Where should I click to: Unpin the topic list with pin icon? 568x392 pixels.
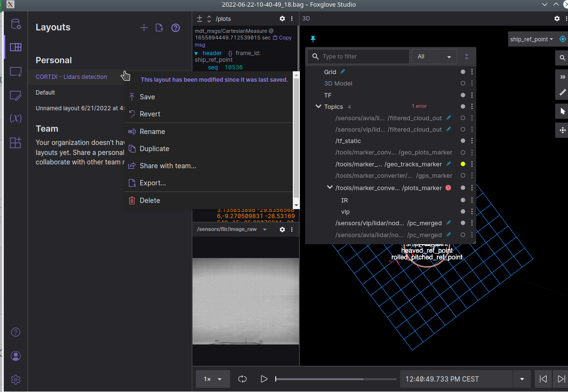[313, 39]
